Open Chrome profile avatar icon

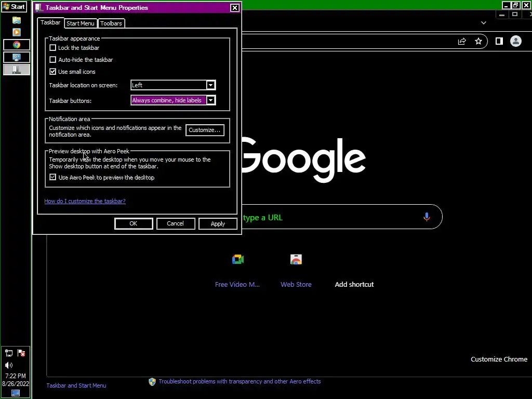[x=516, y=42]
